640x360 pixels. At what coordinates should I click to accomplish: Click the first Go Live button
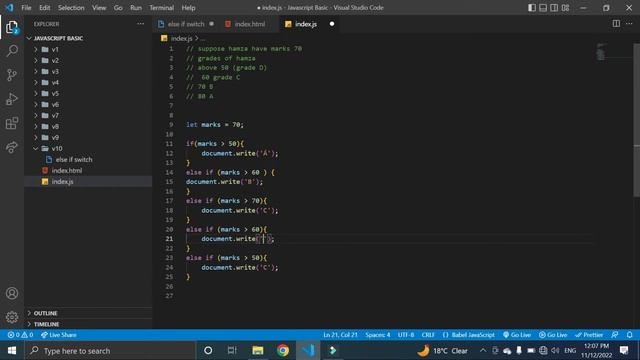tap(517, 335)
